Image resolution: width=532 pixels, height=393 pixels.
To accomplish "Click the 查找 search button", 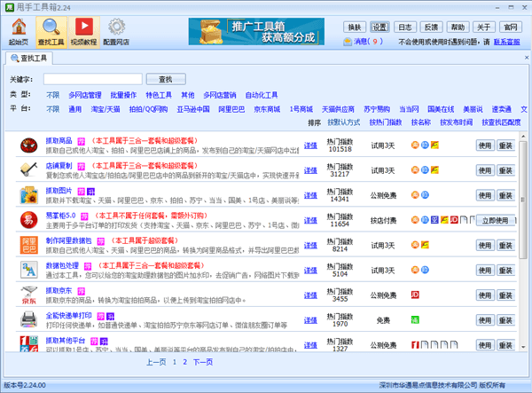I will [165, 79].
